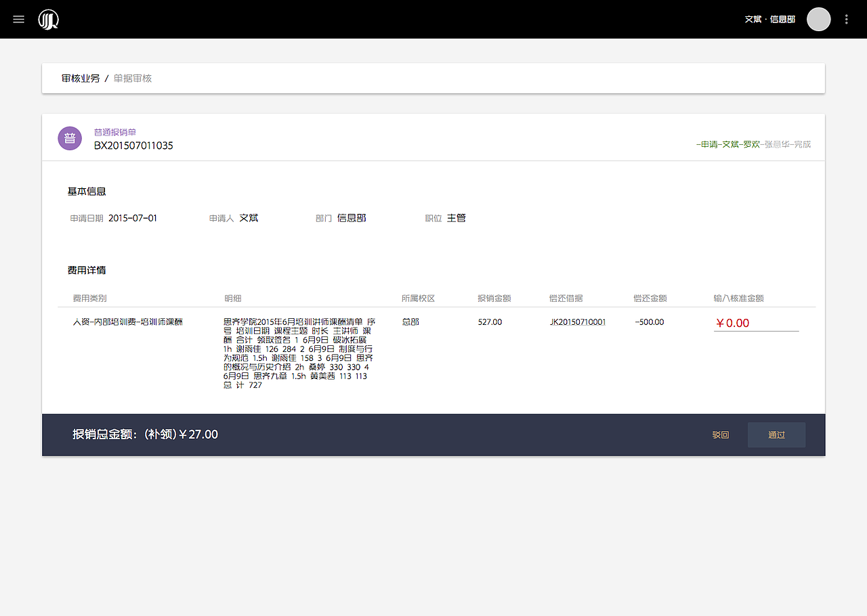867x616 pixels.
Task: Click the approved amount field ￥0.00
Action: [756, 323]
